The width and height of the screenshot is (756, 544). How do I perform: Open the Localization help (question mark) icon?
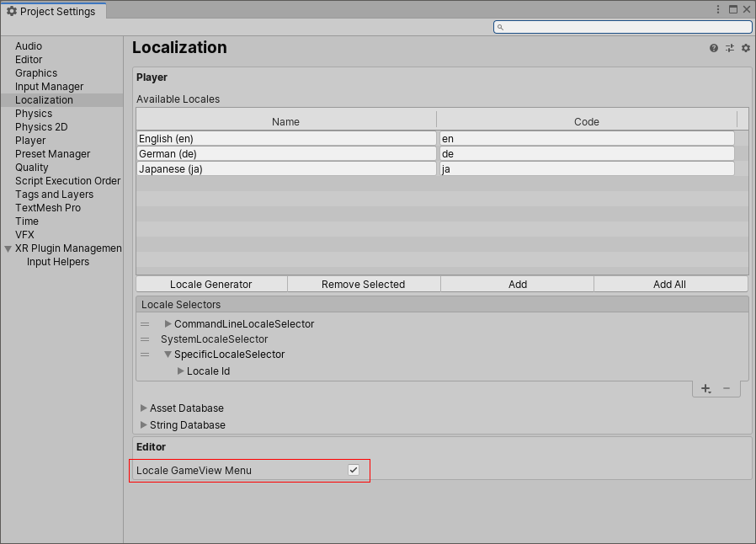click(714, 48)
